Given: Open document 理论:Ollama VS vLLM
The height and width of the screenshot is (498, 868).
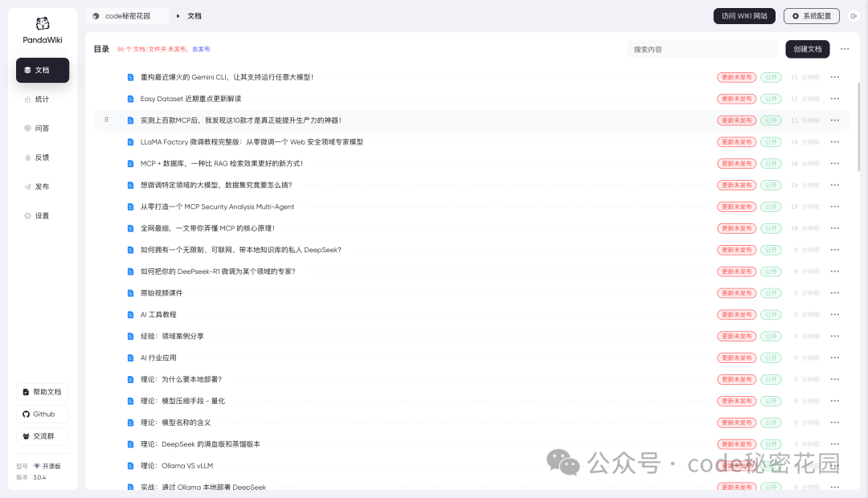Looking at the screenshot, I should pyautogui.click(x=177, y=466).
